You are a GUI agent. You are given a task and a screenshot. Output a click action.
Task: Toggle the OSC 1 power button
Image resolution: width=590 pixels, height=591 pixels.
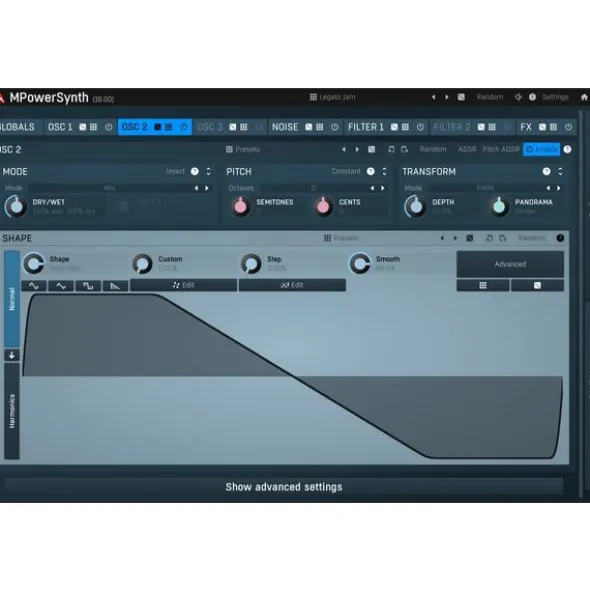(109, 127)
